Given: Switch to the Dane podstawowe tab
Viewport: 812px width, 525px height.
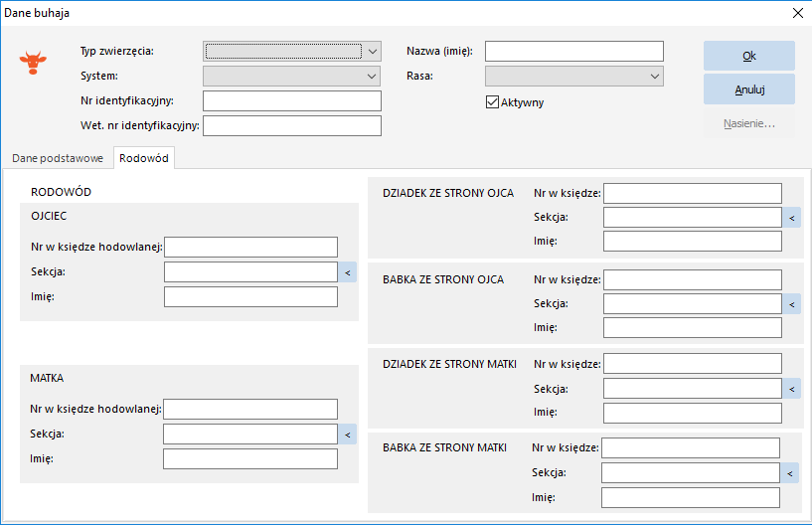Looking at the screenshot, I should [58, 158].
